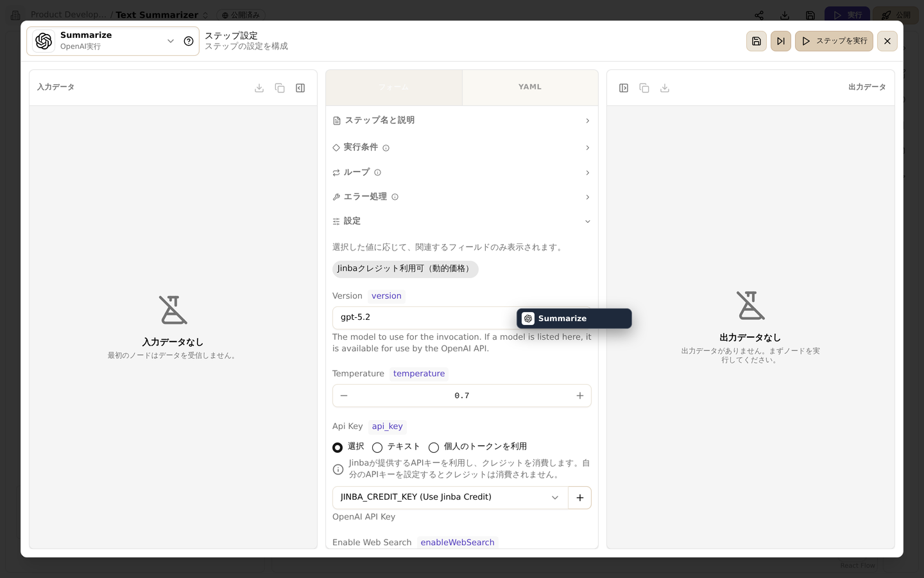924x578 pixels.
Task: Select the テキスト radio option
Action: tap(377, 448)
